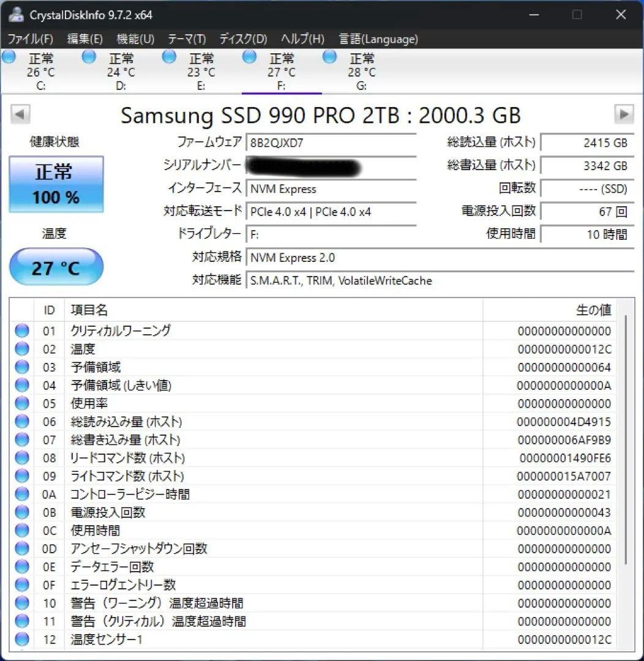Open the ディスク(D) menu
This screenshot has width=644, height=661.
click(243, 39)
